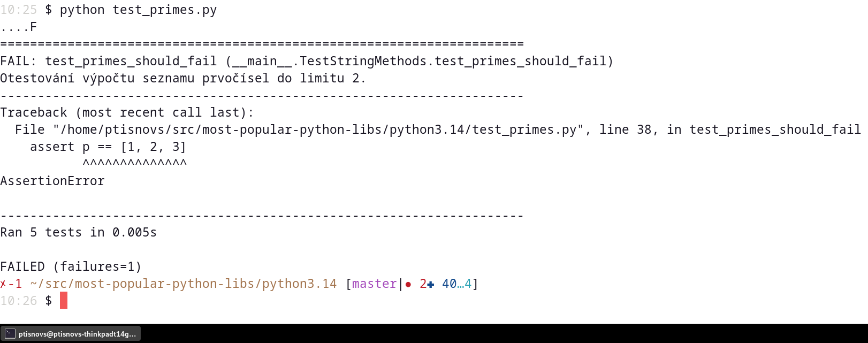
Task: Click the ~/src/most-popular-python-libs/python3.14 working directory path
Action: (x=184, y=284)
